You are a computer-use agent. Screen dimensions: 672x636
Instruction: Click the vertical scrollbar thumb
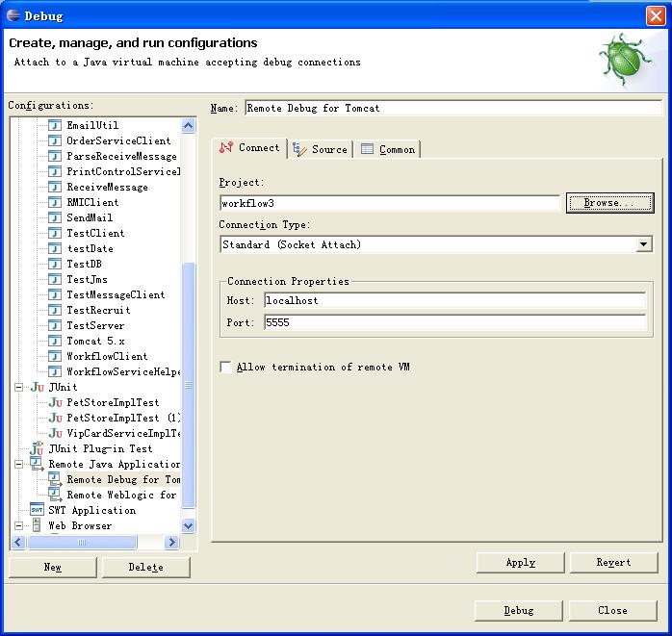pyautogui.click(x=188, y=385)
